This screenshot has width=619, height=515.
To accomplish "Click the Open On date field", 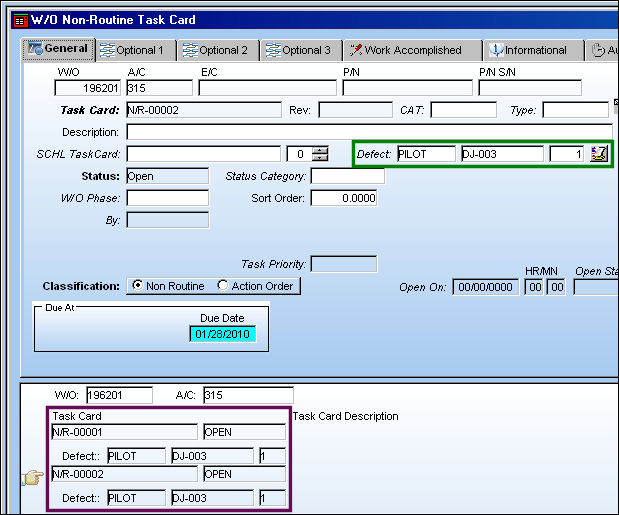I will pyautogui.click(x=485, y=287).
